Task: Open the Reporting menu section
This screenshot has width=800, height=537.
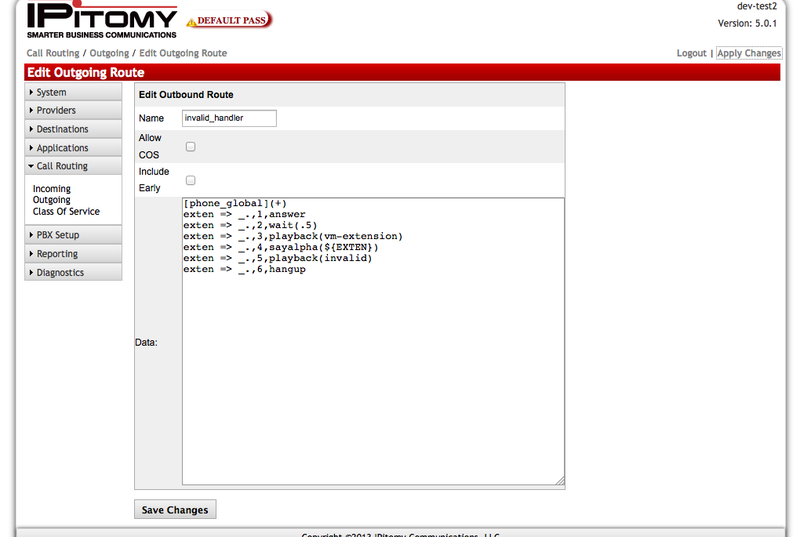Action: coord(73,254)
